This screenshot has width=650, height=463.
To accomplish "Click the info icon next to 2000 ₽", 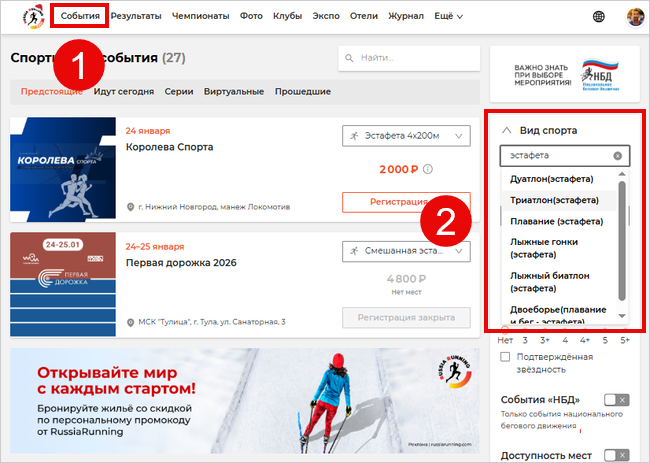I will (428, 169).
